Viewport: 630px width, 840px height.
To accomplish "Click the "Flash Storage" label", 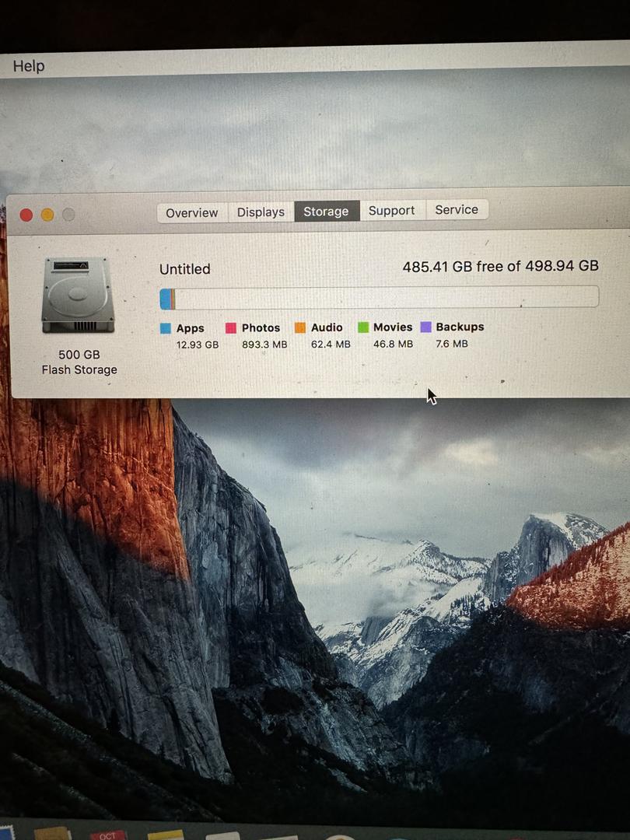I will [79, 369].
